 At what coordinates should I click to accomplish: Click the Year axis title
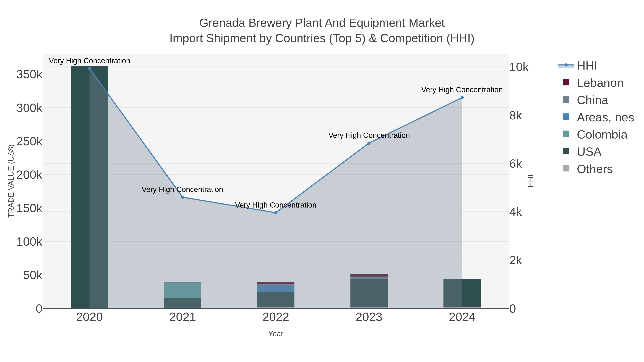click(x=276, y=334)
